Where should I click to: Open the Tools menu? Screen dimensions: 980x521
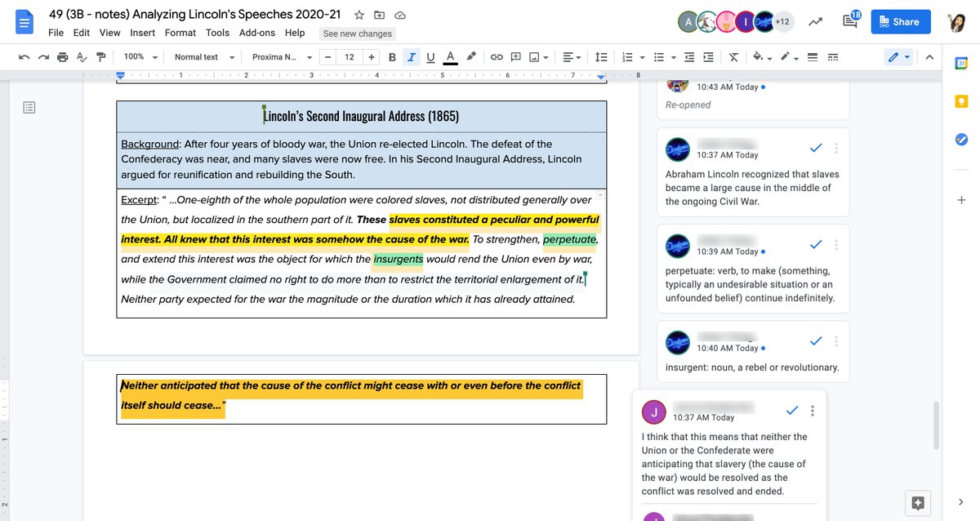[217, 33]
